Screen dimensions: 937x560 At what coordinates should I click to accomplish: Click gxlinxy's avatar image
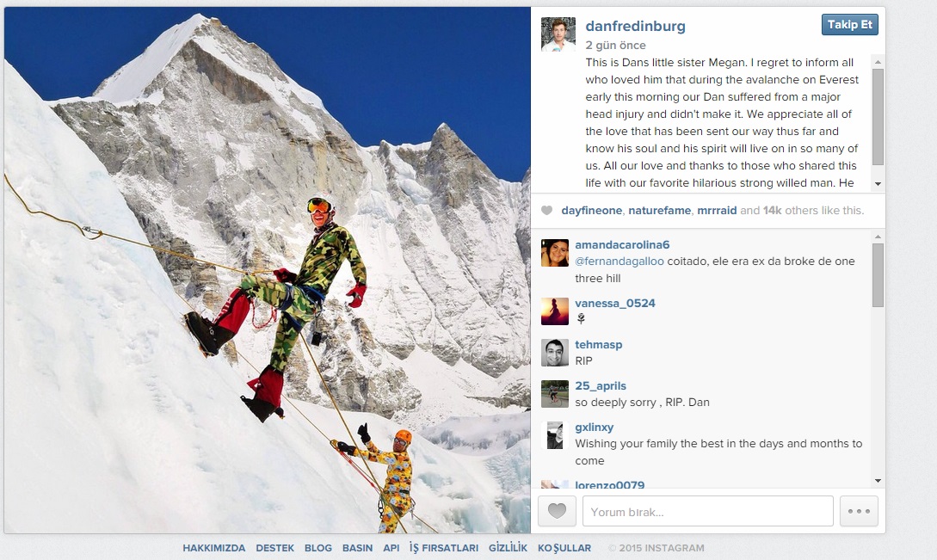click(x=555, y=435)
